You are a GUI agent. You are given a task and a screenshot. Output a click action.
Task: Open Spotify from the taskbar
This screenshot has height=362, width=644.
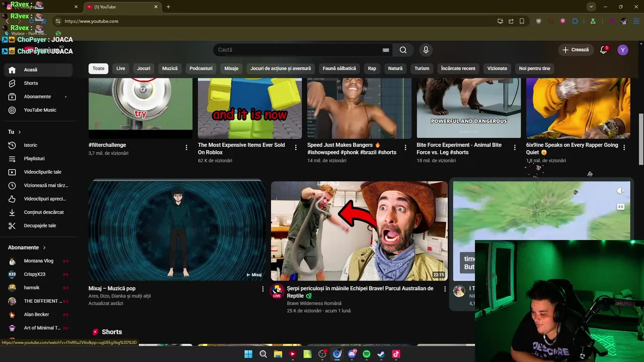(366, 354)
